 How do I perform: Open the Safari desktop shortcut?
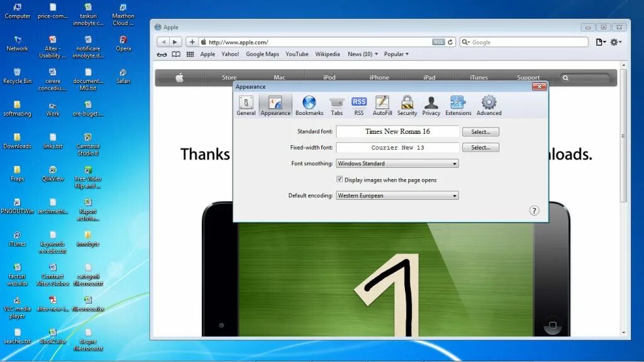[123, 76]
